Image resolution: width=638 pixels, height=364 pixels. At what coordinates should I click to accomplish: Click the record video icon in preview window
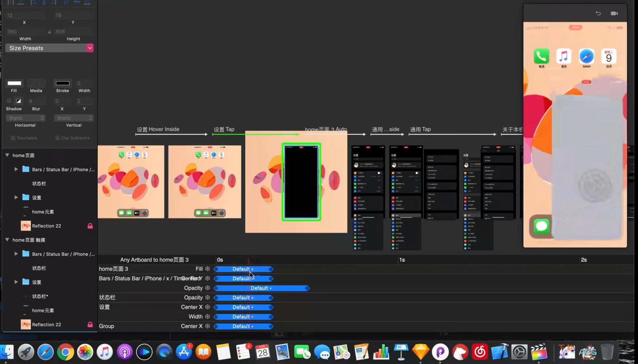pos(614,14)
